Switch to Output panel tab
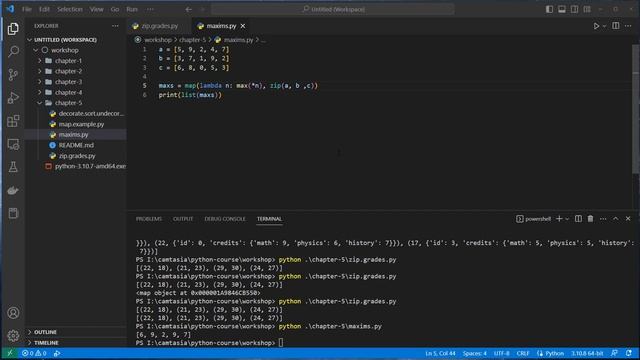 (x=183, y=219)
